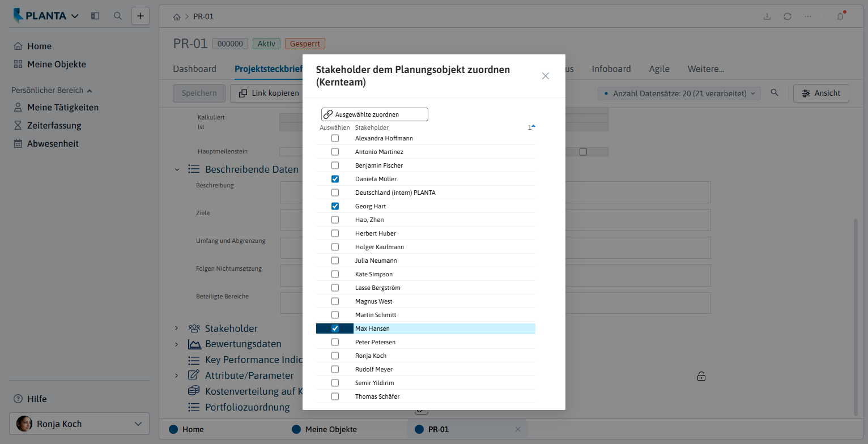The image size is (868, 444).
Task: Check the box for Alexandra Hoffmann
Action: tap(335, 138)
